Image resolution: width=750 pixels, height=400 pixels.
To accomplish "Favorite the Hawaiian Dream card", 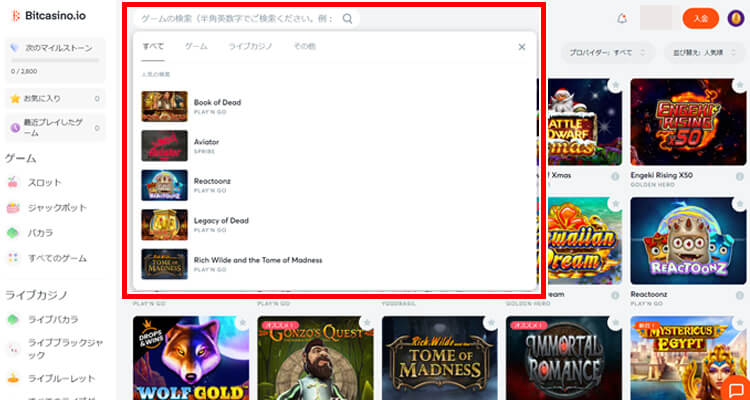I will [615, 204].
